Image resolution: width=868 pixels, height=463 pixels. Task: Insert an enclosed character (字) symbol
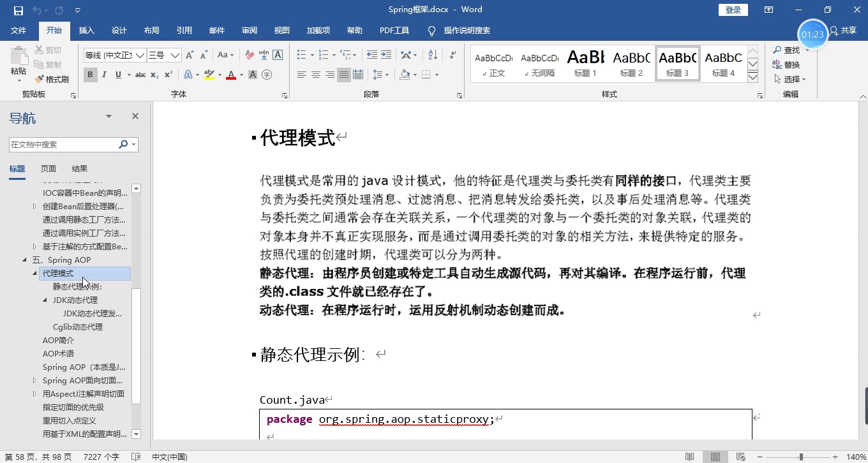point(267,75)
